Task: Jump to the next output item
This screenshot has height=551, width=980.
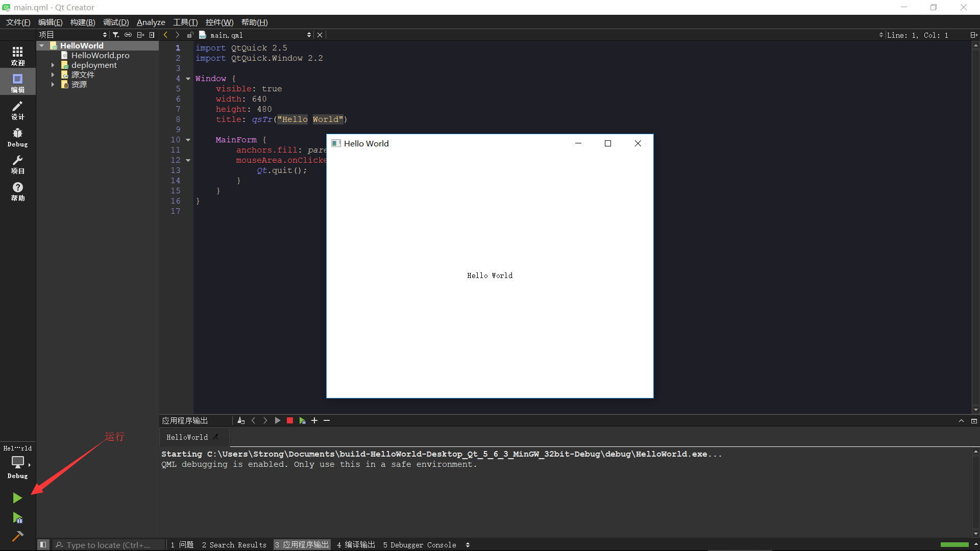Action: [x=265, y=420]
